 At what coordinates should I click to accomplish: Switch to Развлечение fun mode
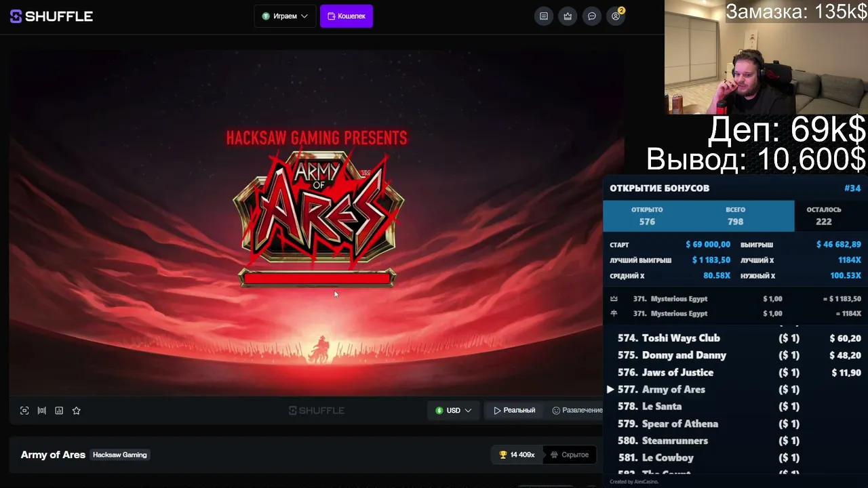577,410
